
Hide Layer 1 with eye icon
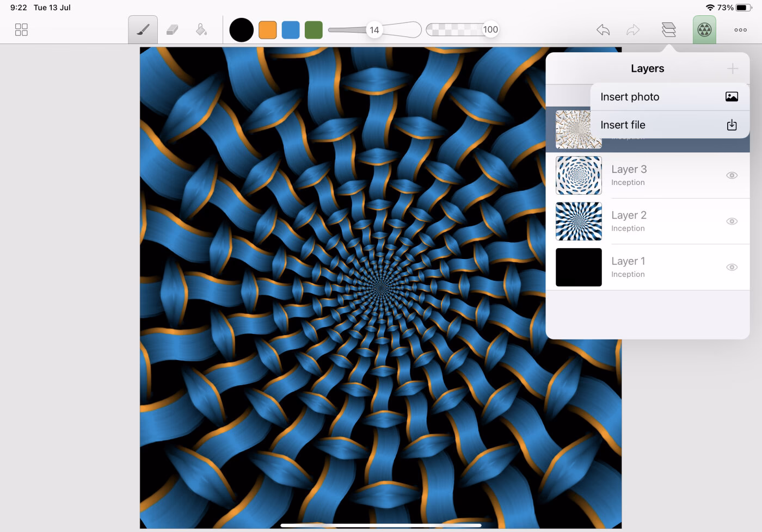point(732,267)
